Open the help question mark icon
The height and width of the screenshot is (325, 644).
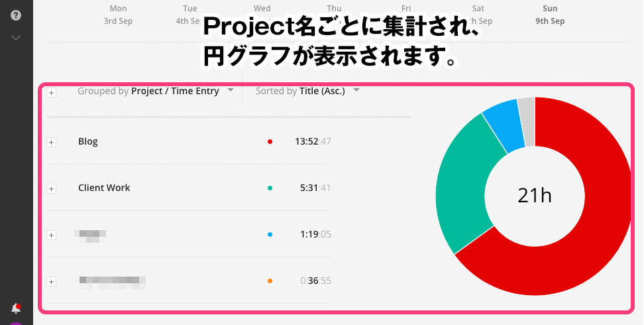pyautogui.click(x=16, y=15)
